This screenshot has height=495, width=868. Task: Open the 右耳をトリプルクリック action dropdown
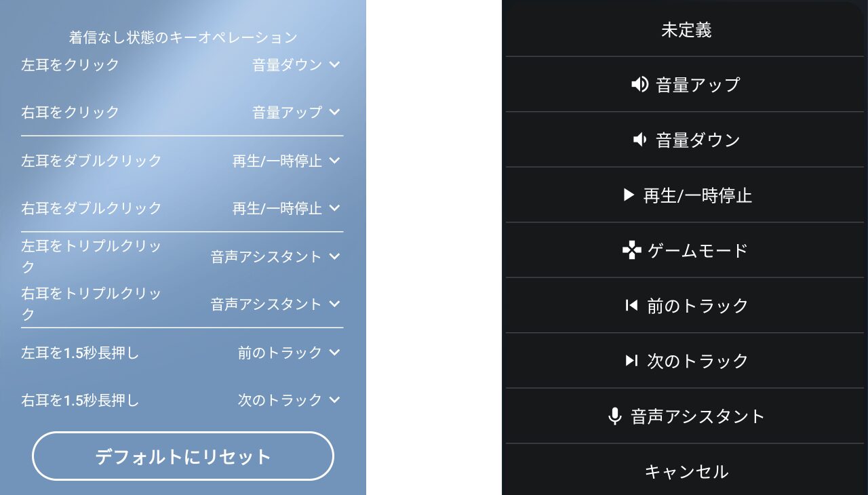point(275,304)
